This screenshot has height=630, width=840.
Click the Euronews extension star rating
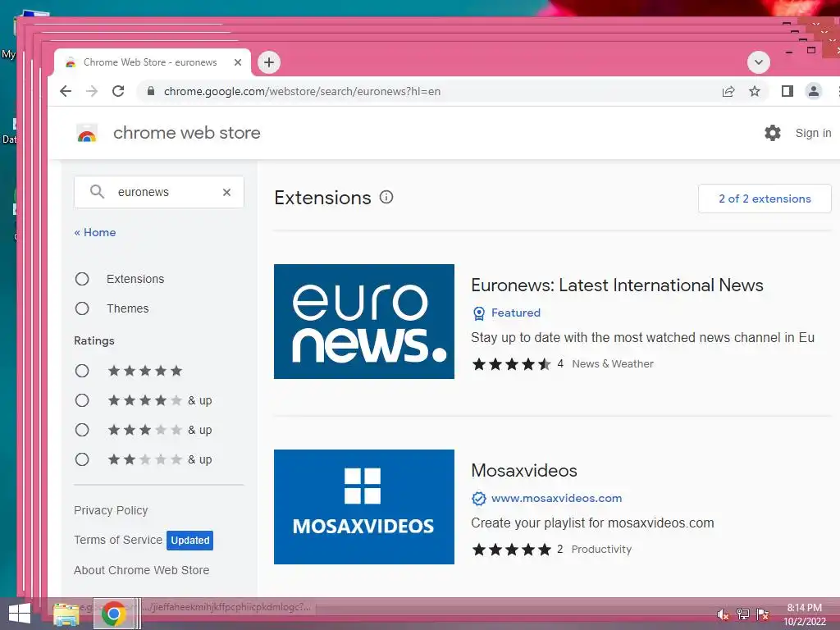[x=511, y=364]
